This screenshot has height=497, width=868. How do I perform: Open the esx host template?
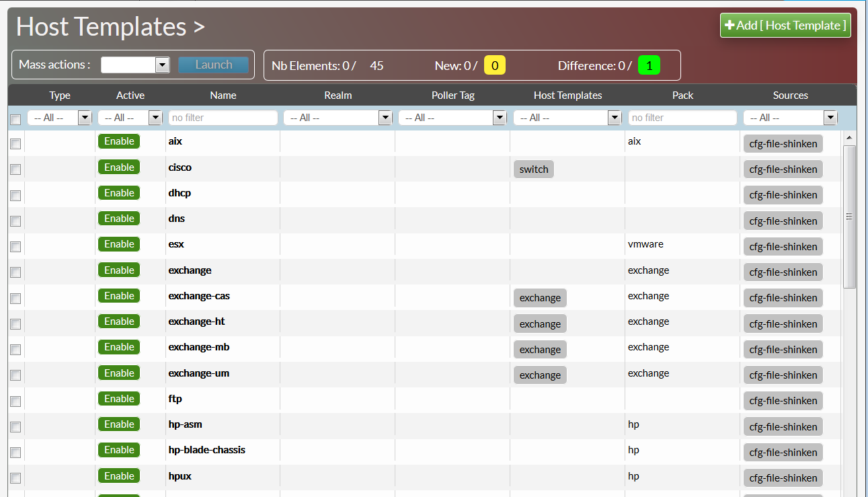(x=176, y=244)
